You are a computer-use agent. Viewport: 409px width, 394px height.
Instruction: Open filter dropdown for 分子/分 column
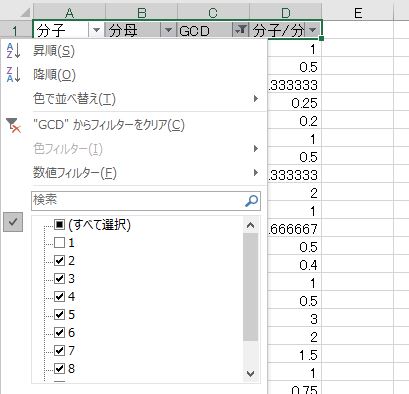[312, 30]
